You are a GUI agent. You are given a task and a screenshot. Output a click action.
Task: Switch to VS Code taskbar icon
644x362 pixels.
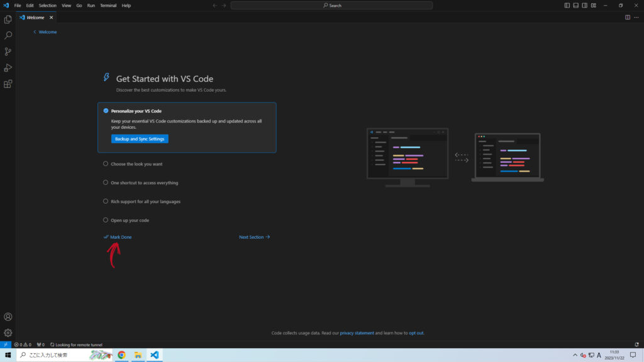tap(155, 355)
